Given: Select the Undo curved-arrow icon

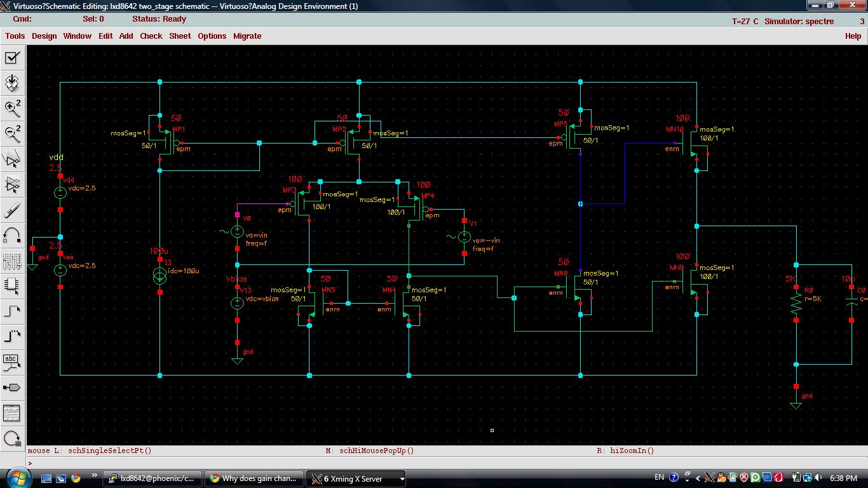Looking at the screenshot, I should tap(12, 235).
